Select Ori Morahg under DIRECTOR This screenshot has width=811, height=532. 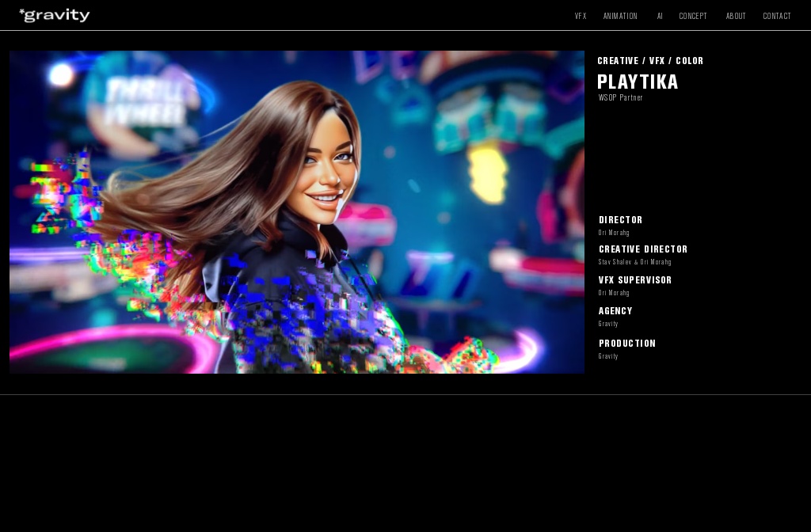[614, 233]
